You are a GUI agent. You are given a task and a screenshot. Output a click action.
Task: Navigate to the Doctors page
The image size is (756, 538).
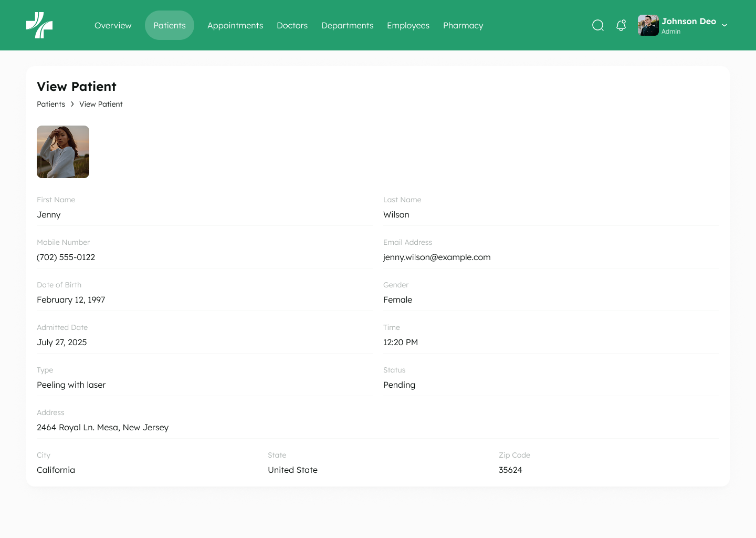(292, 25)
